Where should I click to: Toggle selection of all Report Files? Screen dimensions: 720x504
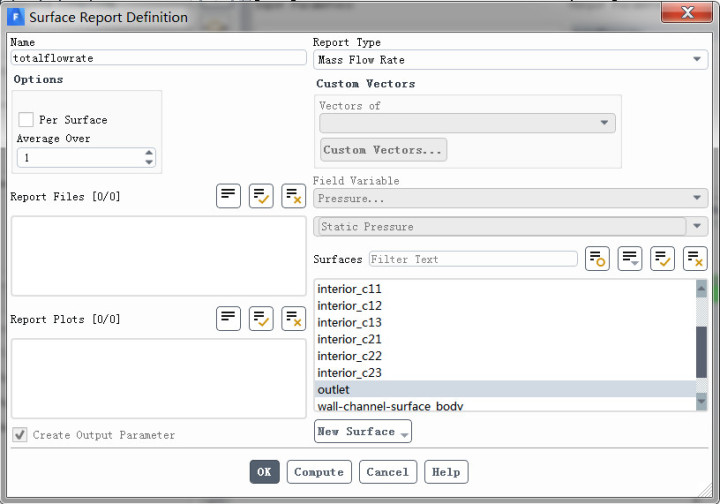pos(228,196)
